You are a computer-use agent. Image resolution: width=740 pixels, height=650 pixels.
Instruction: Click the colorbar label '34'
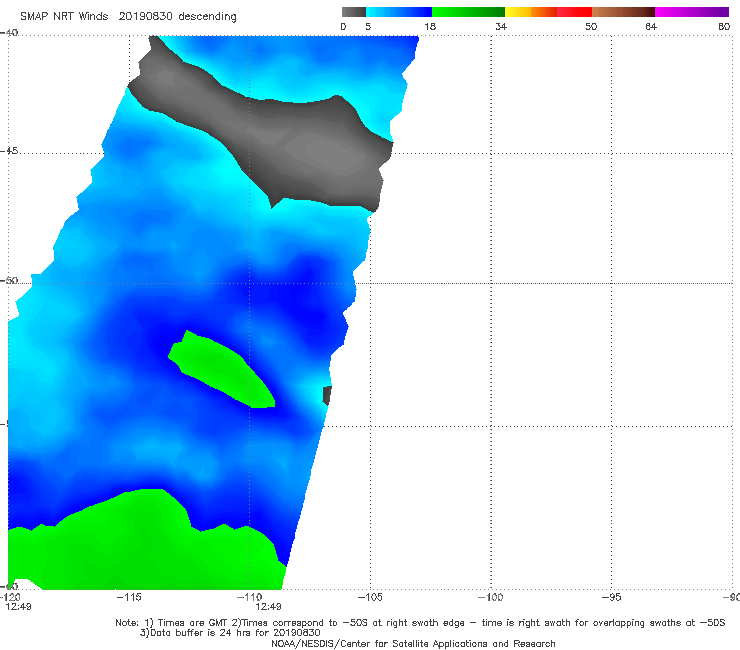[501, 27]
